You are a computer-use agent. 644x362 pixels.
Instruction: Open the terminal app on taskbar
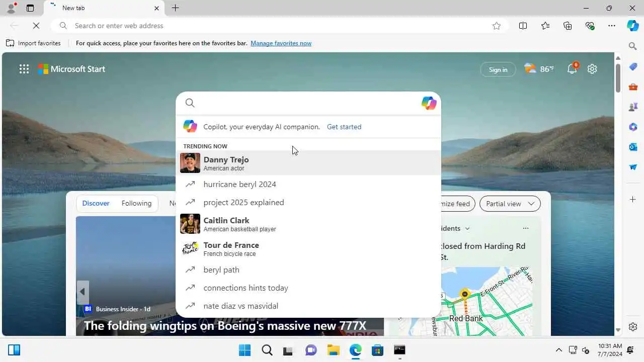coord(399,350)
